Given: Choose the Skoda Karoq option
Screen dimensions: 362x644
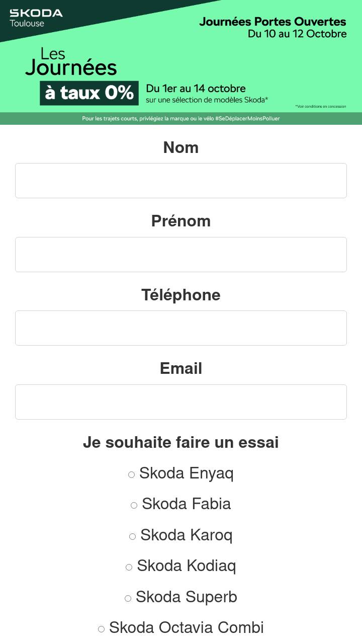Looking at the screenshot, I should coord(133,536).
